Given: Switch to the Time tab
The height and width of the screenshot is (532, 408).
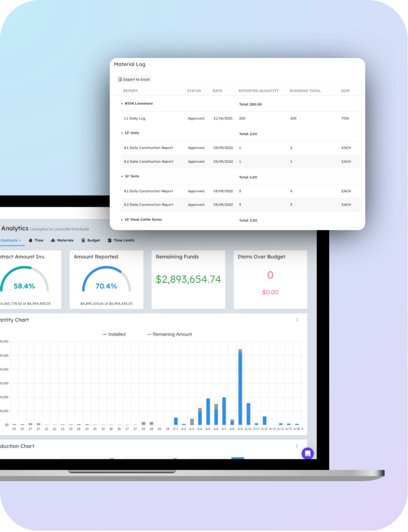Looking at the screenshot, I should (36, 240).
